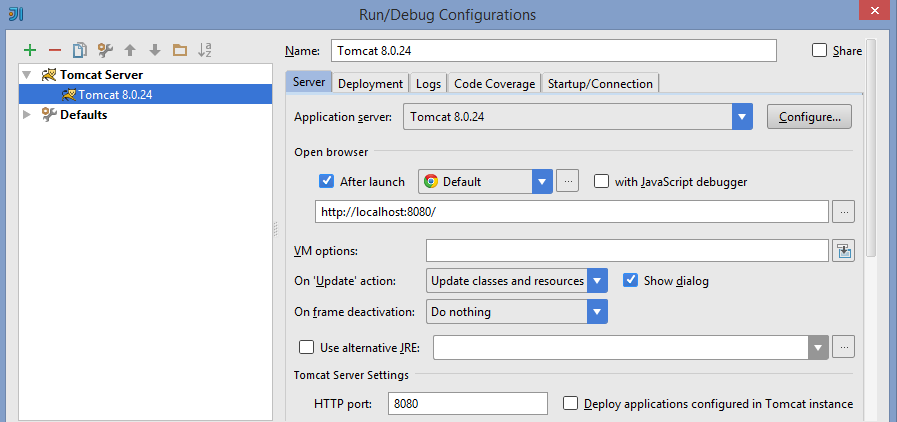Expand the VM options editor icon
Screen dimensions: 897x422
(x=844, y=250)
